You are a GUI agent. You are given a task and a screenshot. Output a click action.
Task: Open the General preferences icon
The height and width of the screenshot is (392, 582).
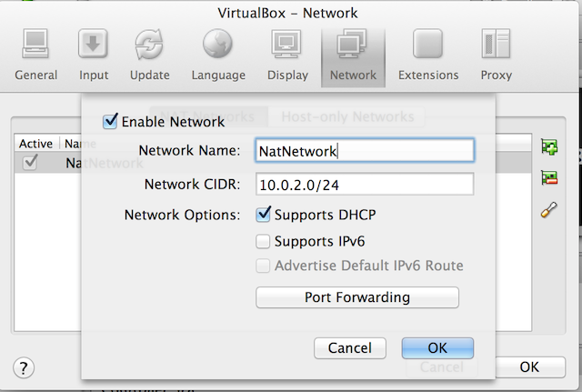click(35, 44)
